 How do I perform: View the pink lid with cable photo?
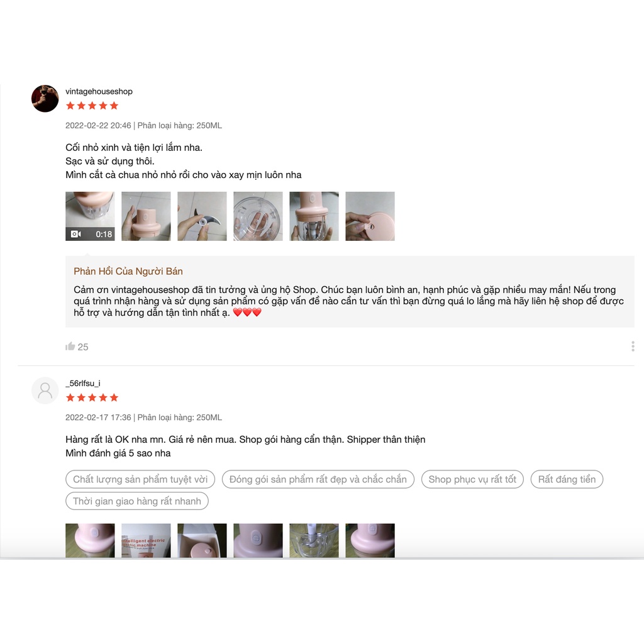click(x=370, y=216)
